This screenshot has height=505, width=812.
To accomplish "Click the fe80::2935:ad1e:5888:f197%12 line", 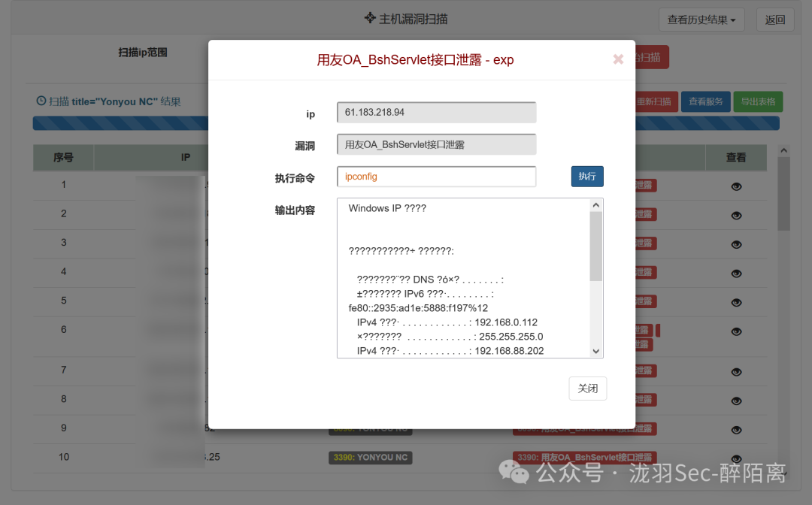I will click(x=418, y=308).
